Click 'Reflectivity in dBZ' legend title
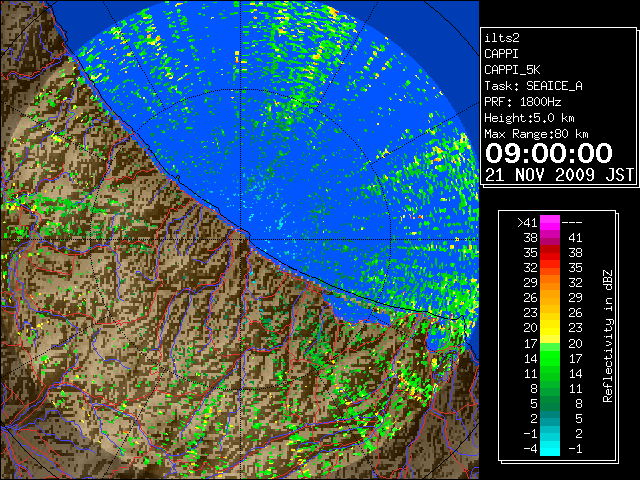The height and width of the screenshot is (480, 640). pyautogui.click(x=607, y=336)
